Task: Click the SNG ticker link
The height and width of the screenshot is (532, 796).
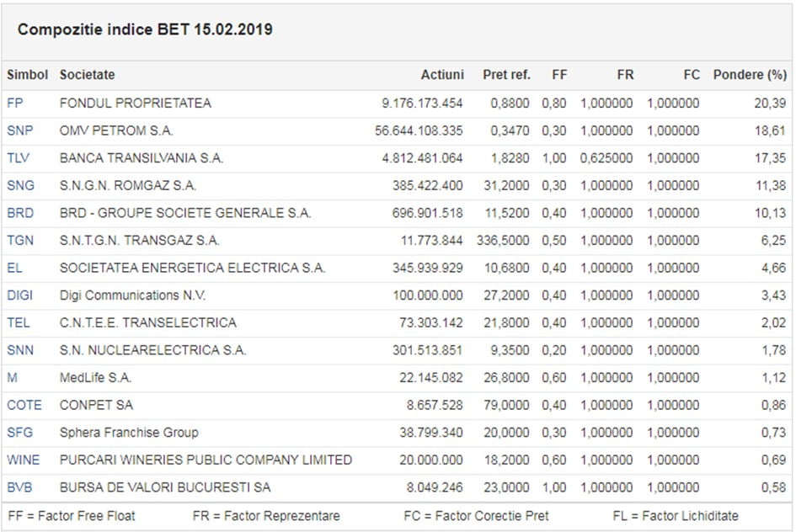Action: (x=21, y=186)
